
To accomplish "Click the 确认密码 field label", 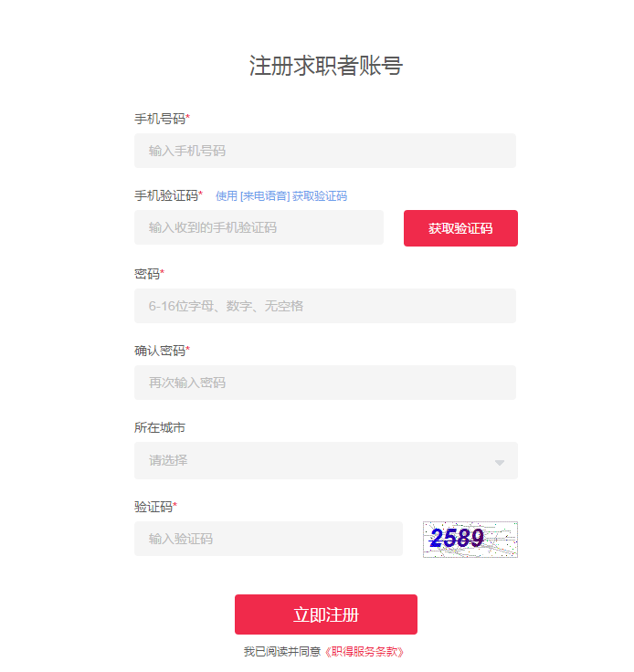I will coord(160,351).
